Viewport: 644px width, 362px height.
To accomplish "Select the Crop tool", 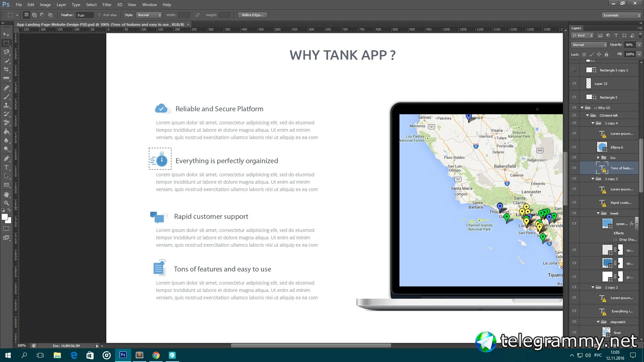I will click(x=6, y=69).
